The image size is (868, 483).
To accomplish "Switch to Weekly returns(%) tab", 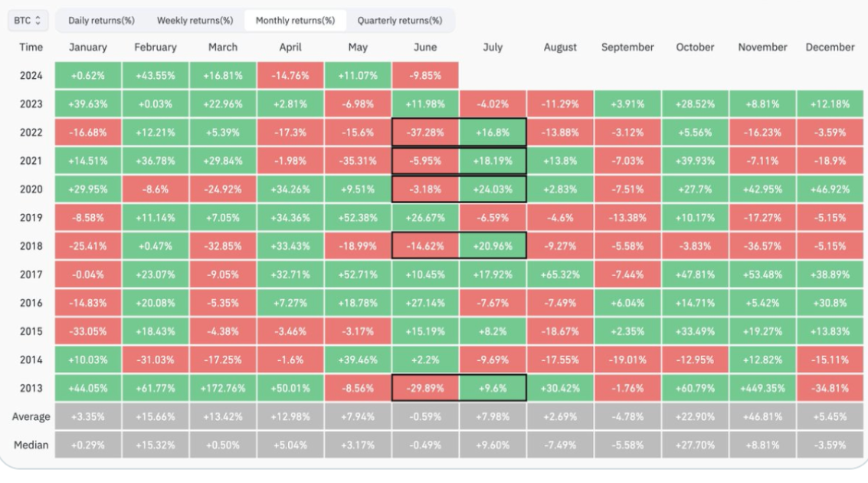I will pos(195,20).
